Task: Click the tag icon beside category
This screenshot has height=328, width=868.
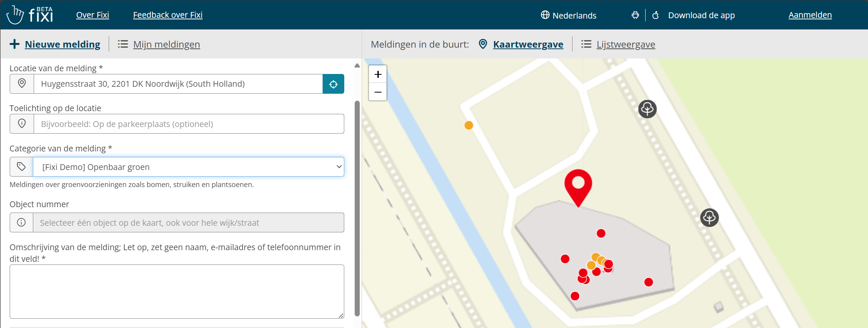Action: (21, 167)
